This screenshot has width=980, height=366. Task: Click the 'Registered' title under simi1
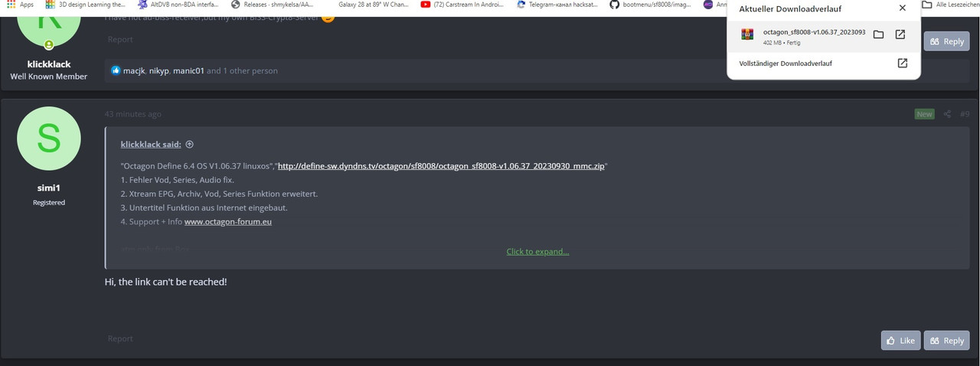pos(49,202)
